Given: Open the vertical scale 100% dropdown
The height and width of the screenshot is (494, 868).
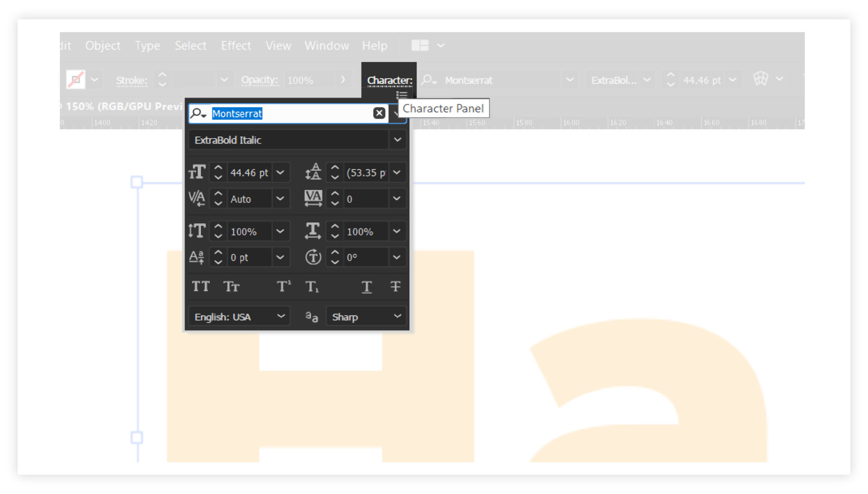Looking at the screenshot, I should click(x=280, y=231).
